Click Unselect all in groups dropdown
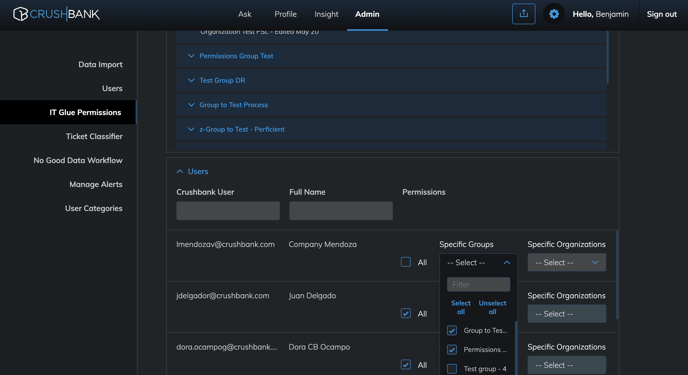The width and height of the screenshot is (688, 375). tap(492, 307)
